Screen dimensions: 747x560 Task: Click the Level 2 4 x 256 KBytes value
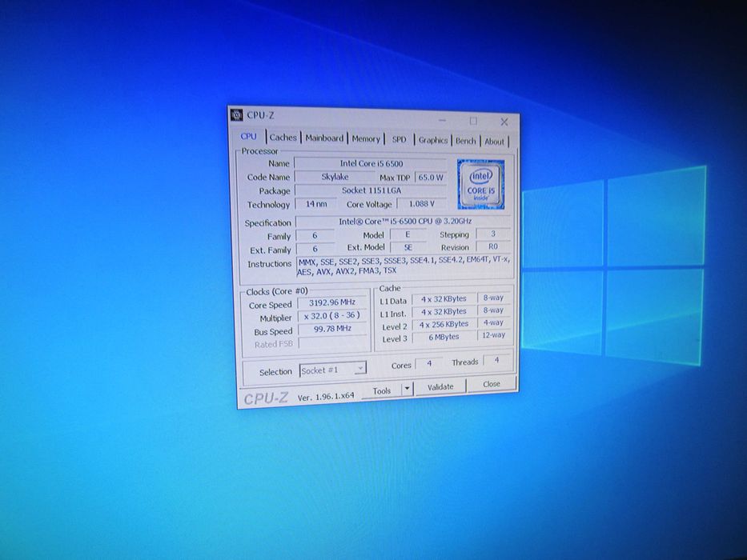coord(444,324)
